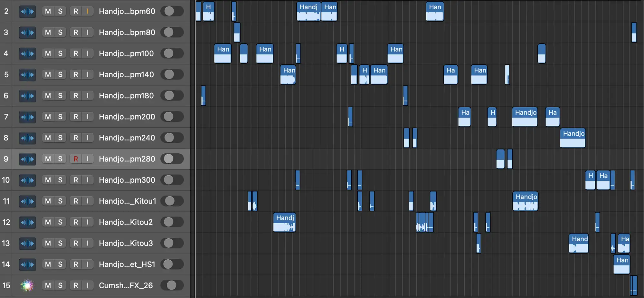
Task: Click the waveform icon on Handjo...Kitou2 track
Action: point(27,222)
